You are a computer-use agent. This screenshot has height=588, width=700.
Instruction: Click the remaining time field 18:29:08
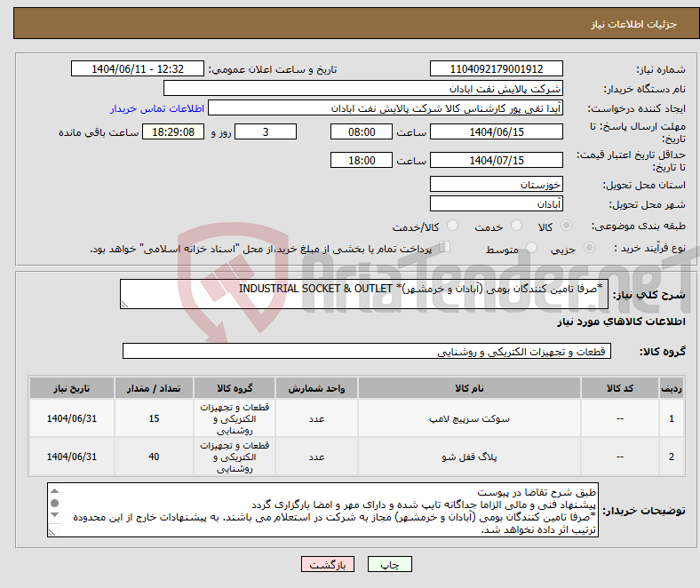pyautogui.click(x=173, y=131)
